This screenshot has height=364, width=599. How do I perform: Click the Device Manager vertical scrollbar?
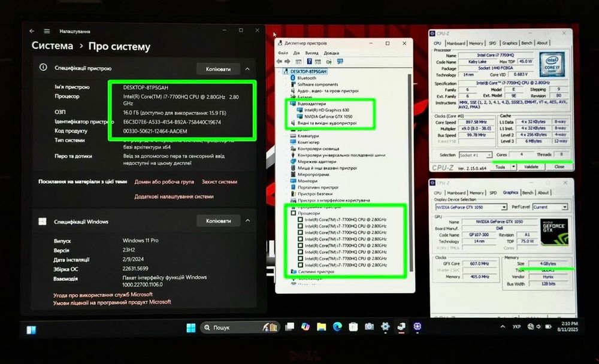tap(410, 172)
